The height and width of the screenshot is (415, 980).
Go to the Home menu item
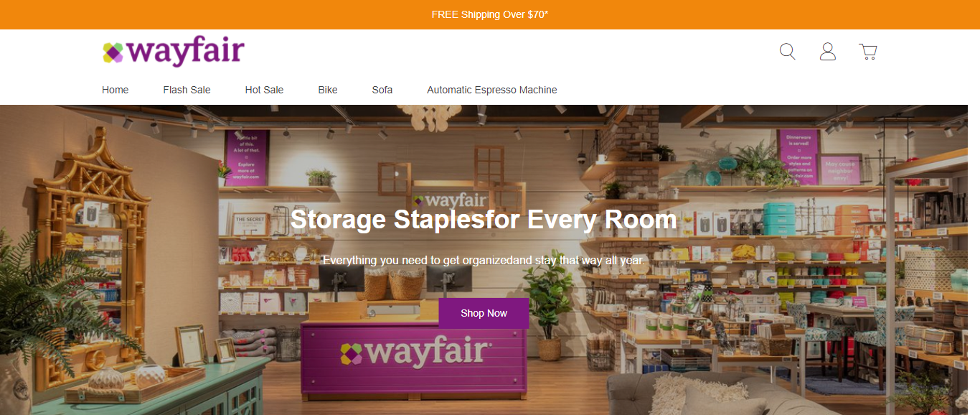tap(116, 90)
